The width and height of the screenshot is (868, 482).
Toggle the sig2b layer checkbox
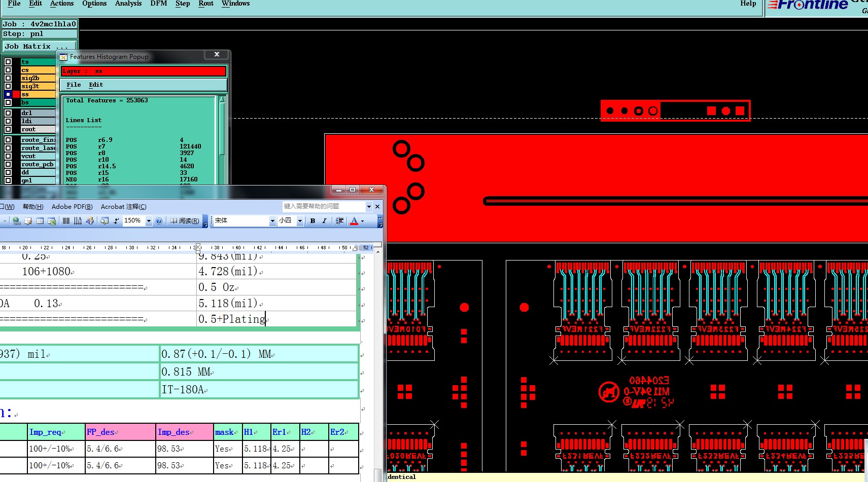coord(8,78)
